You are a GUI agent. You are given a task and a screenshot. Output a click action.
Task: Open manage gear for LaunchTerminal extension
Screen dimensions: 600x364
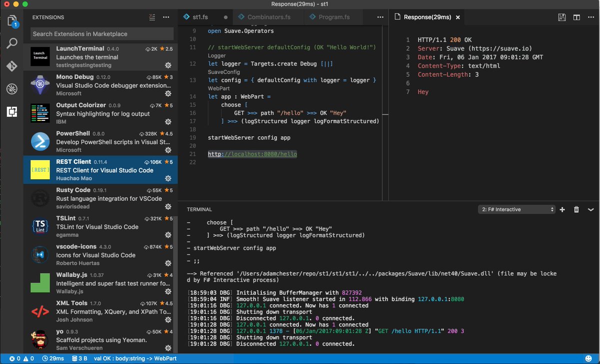(168, 65)
